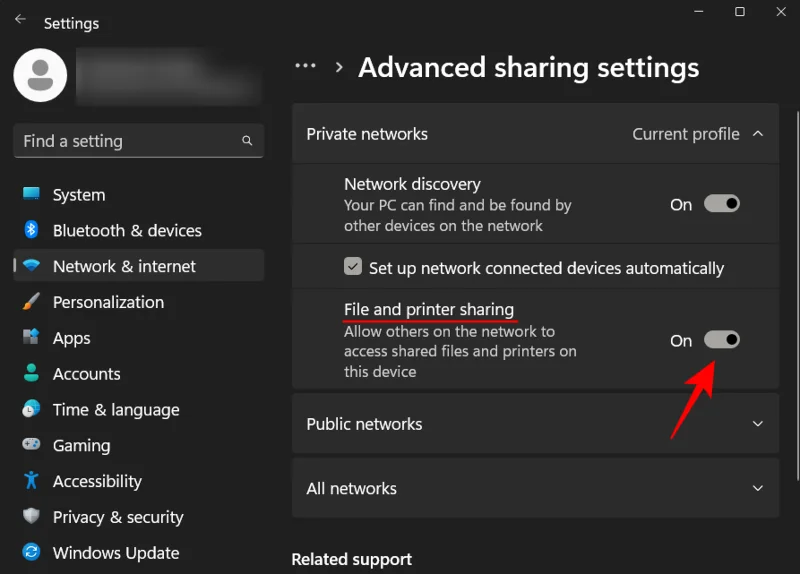
Task: Open Apps settings category
Action: (x=138, y=338)
